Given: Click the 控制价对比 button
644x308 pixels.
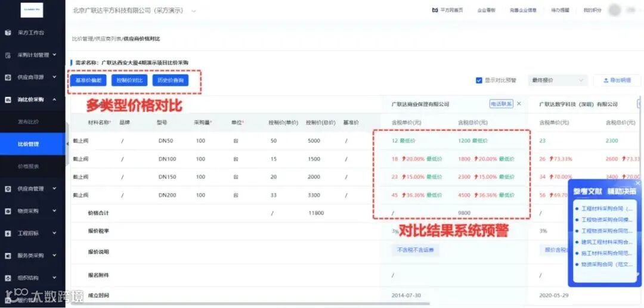Looking at the screenshot, I should [129, 80].
